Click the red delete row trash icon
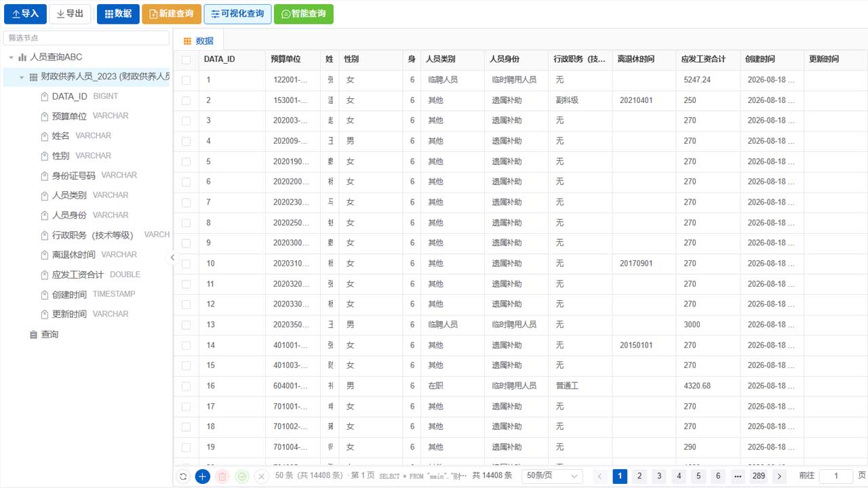The image size is (868, 488). click(222, 476)
